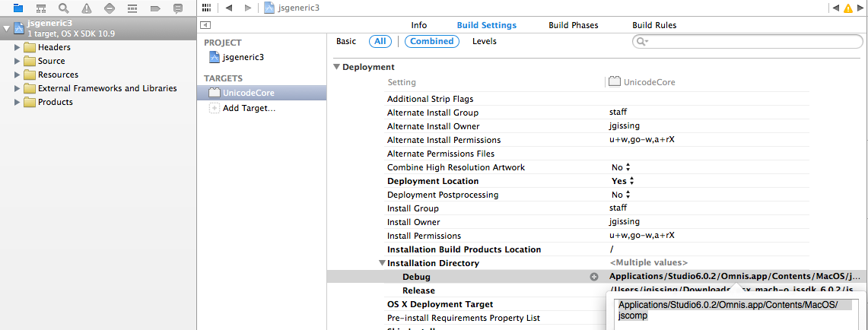Viewport: 868px width, 330px height.
Task: Collapse the Deployment section
Action: 337,67
